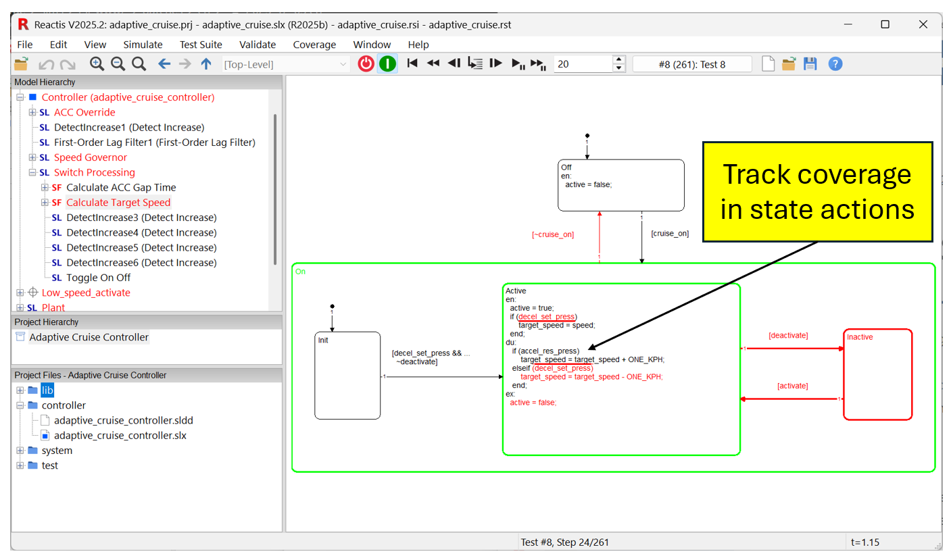Step the simulation forward
951x560 pixels.
coord(495,63)
